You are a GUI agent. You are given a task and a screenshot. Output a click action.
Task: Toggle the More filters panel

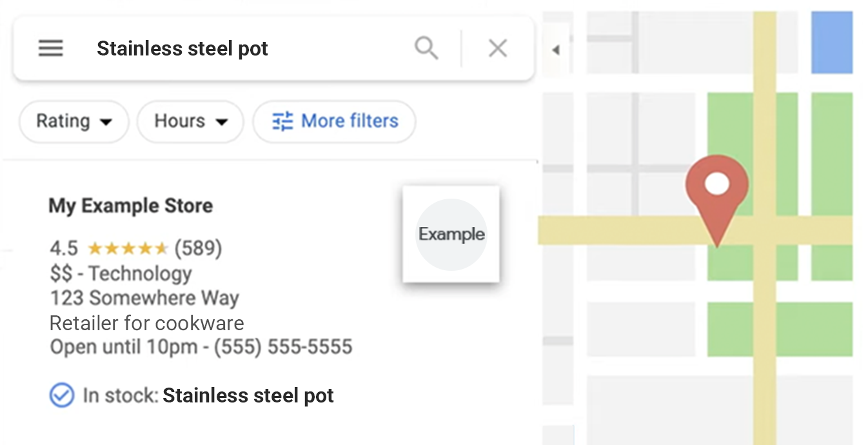click(x=334, y=121)
